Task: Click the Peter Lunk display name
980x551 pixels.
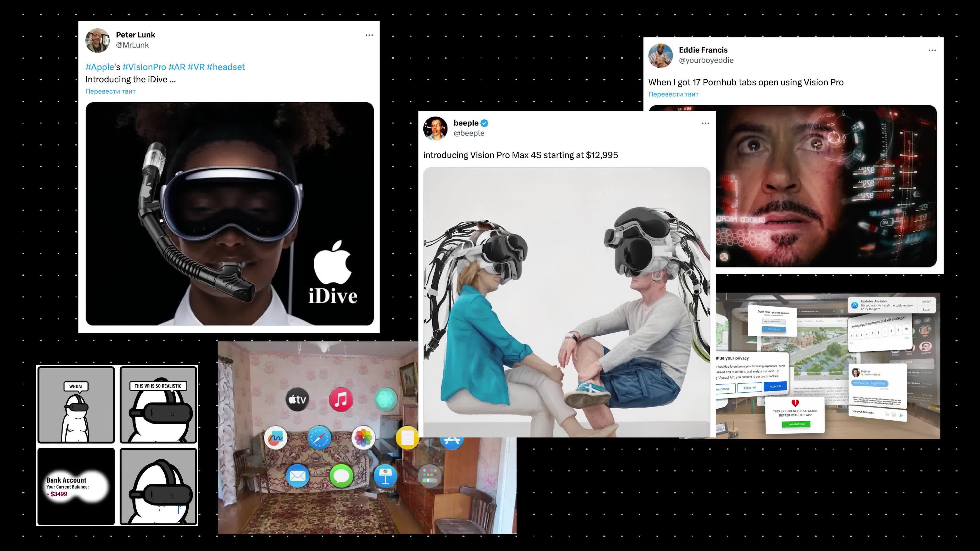Action: [x=136, y=35]
